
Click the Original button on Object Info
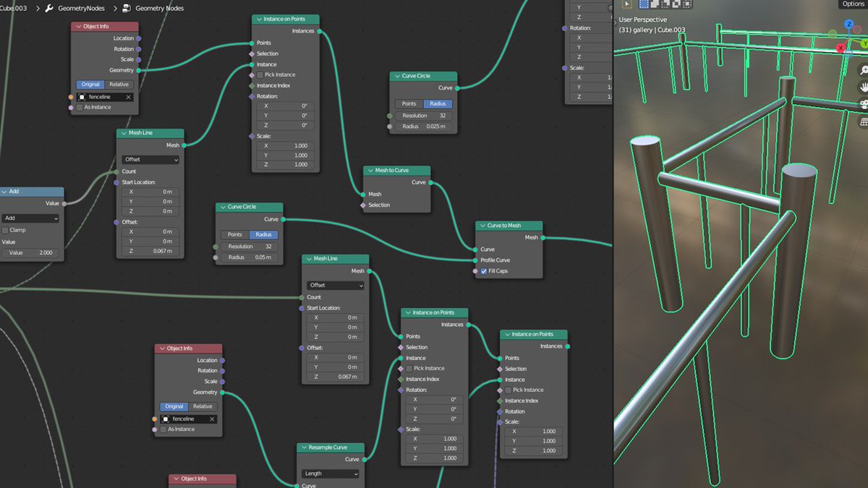pos(90,84)
